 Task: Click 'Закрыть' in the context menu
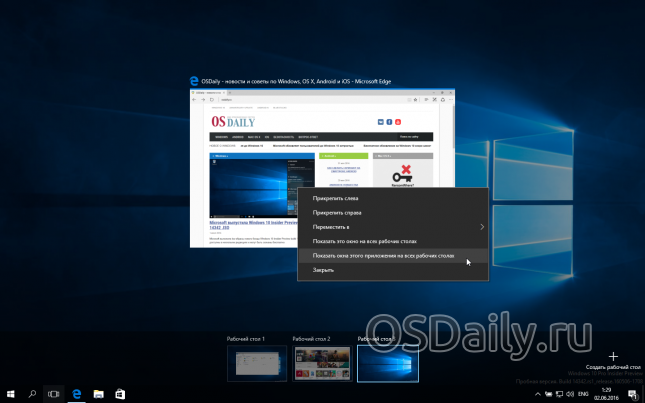323,270
